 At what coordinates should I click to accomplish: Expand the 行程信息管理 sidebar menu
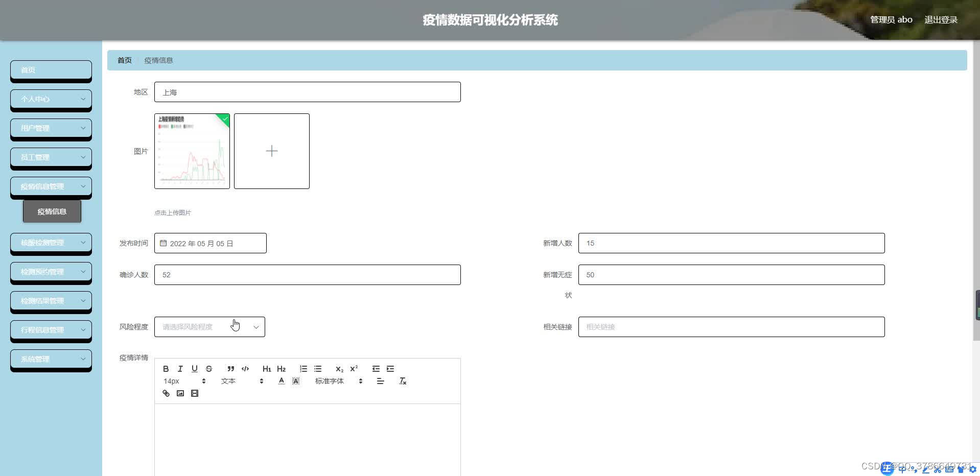(x=51, y=330)
